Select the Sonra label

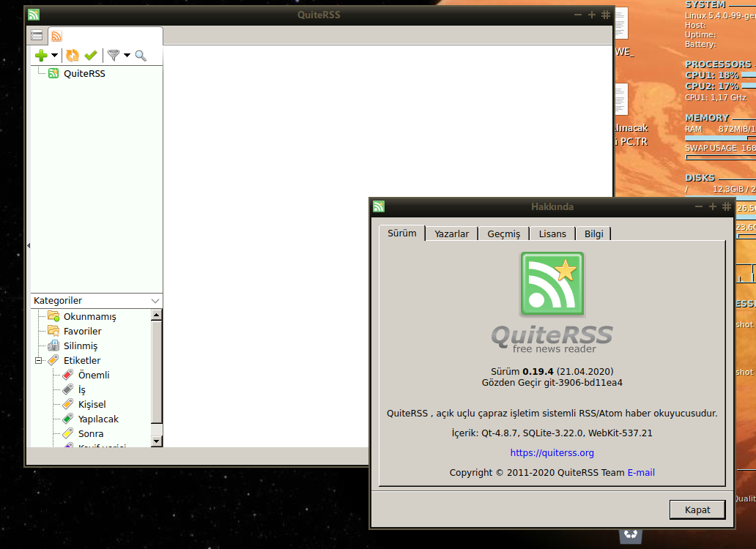click(91, 434)
